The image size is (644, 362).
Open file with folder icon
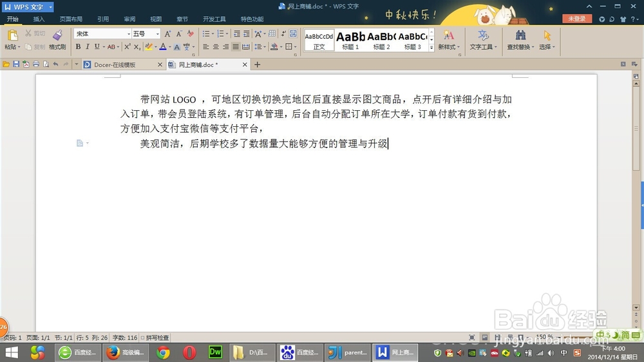point(6,64)
